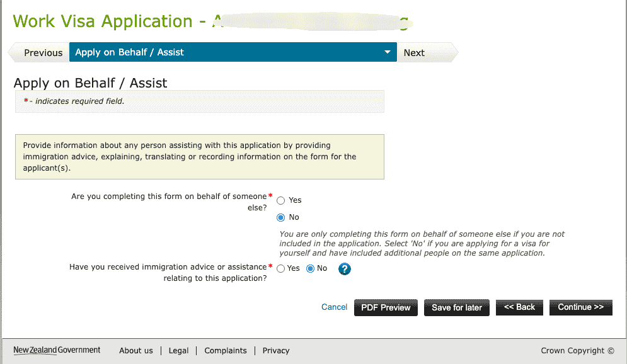The image size is (627, 364).
Task: Open the section navigation chevron
Action: (x=387, y=52)
